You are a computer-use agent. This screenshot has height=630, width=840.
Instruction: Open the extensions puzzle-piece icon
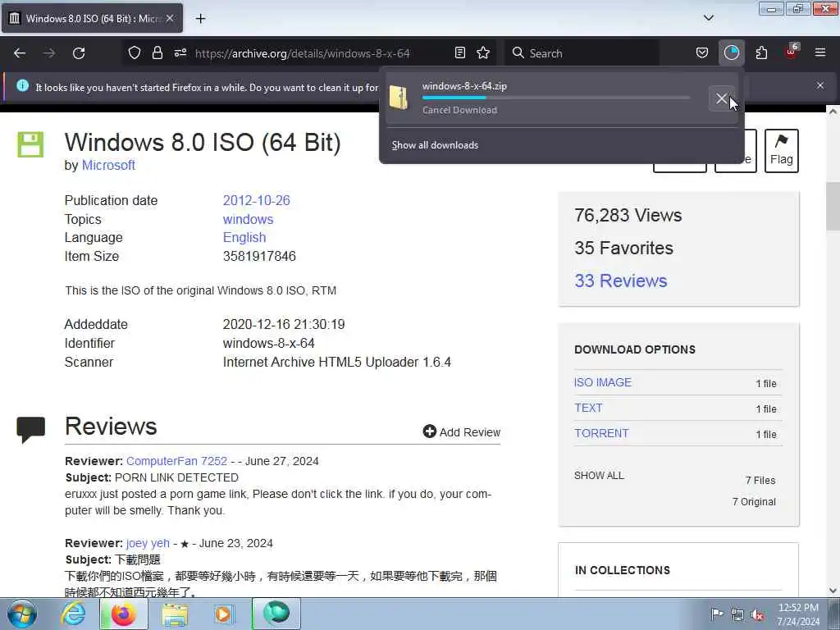[761, 52]
